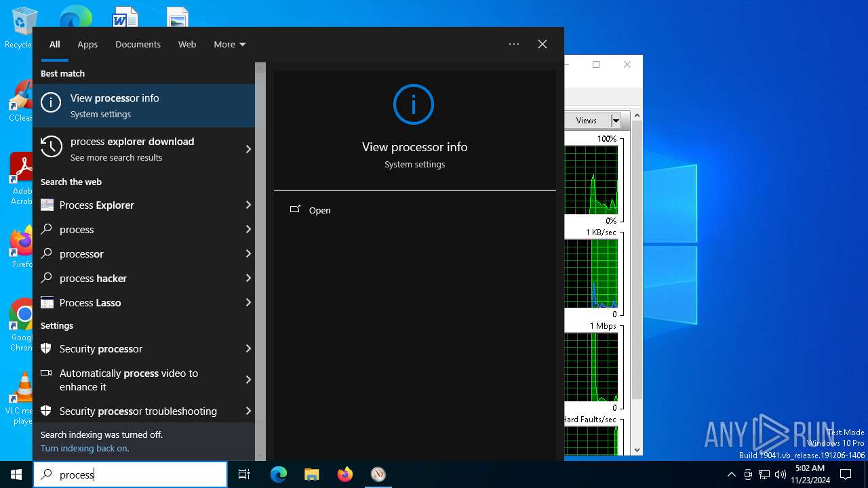
Task: Click search icon next to 'processor' suggestion
Action: (47, 253)
